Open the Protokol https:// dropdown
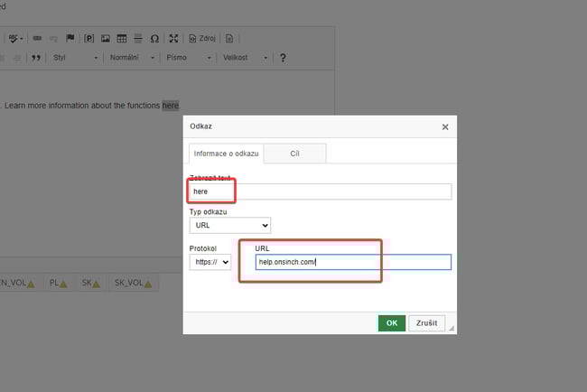The width and height of the screenshot is (587, 392). tap(210, 262)
